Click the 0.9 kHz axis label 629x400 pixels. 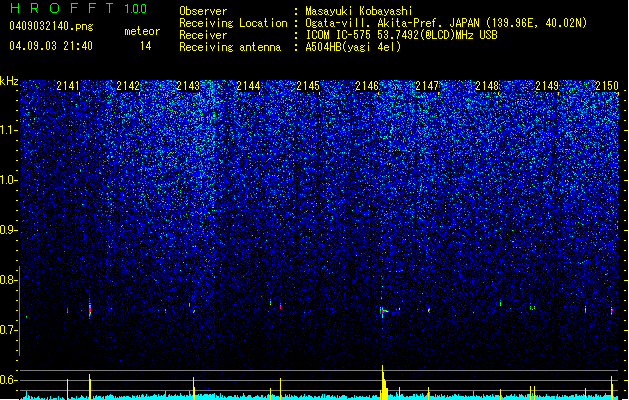[8, 230]
